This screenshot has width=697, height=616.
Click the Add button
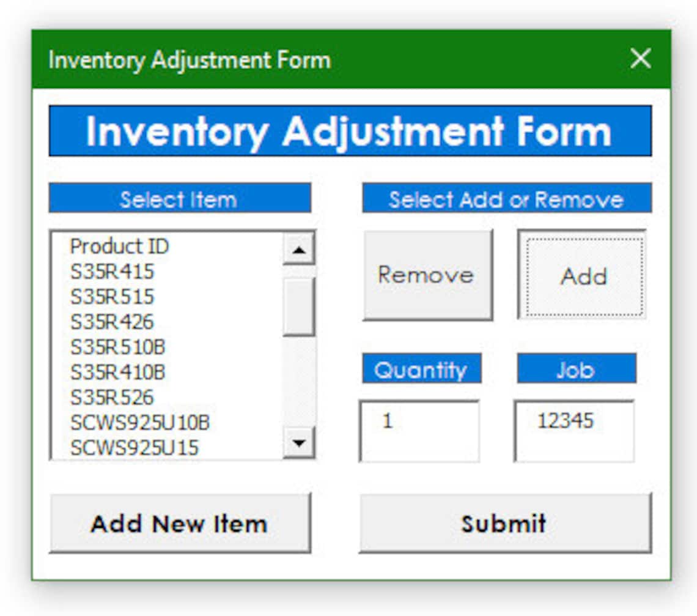point(582,275)
